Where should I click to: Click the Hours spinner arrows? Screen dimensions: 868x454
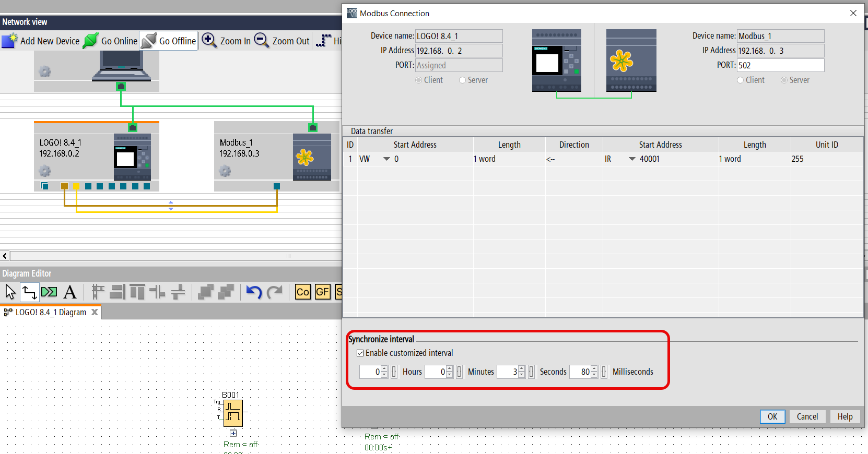[x=384, y=372]
